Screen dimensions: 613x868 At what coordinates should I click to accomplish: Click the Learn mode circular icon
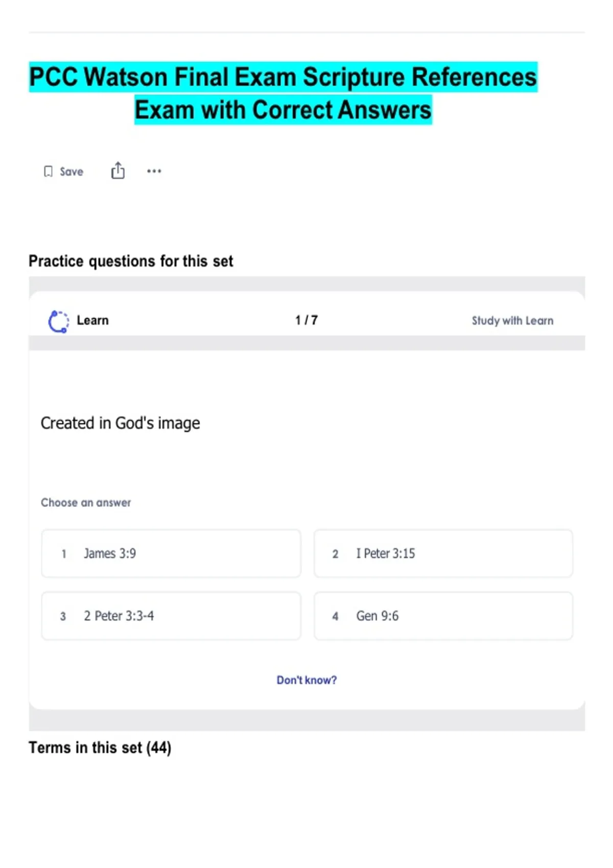58,321
